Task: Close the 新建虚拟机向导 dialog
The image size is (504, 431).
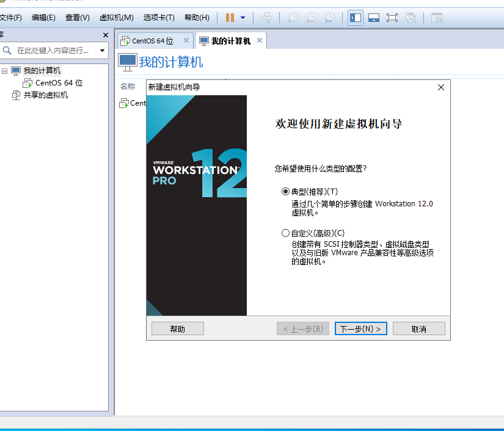Action: pyautogui.click(x=441, y=87)
